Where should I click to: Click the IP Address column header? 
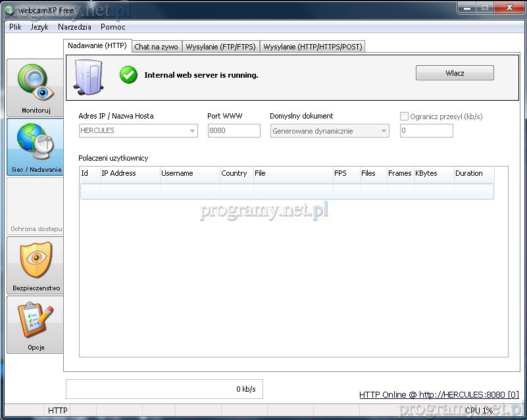(130, 174)
